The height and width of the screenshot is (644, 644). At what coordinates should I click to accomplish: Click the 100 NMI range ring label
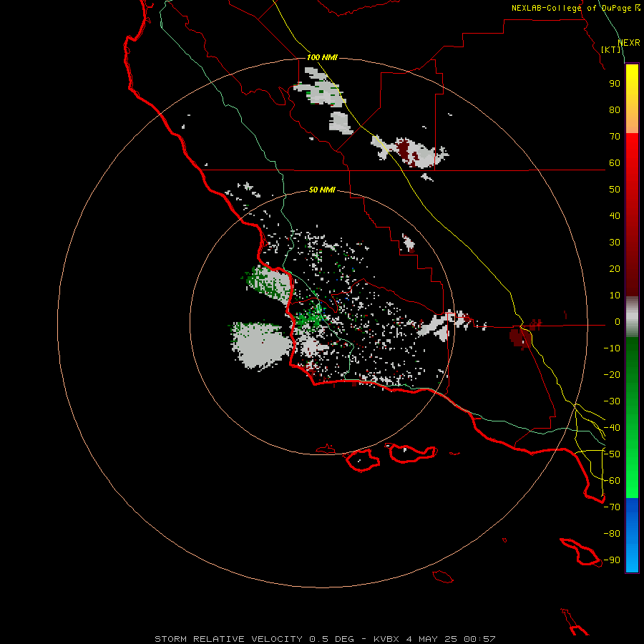tap(322, 57)
